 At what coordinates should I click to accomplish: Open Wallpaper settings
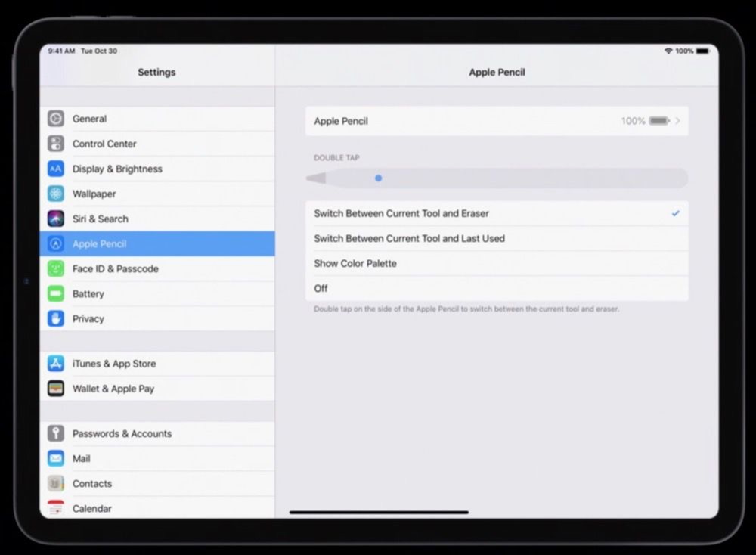tap(157, 194)
